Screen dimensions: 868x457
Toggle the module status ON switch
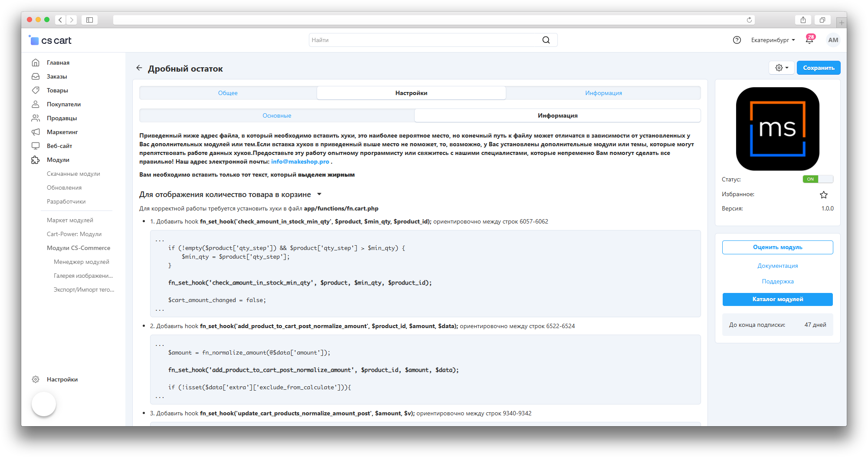pos(818,179)
